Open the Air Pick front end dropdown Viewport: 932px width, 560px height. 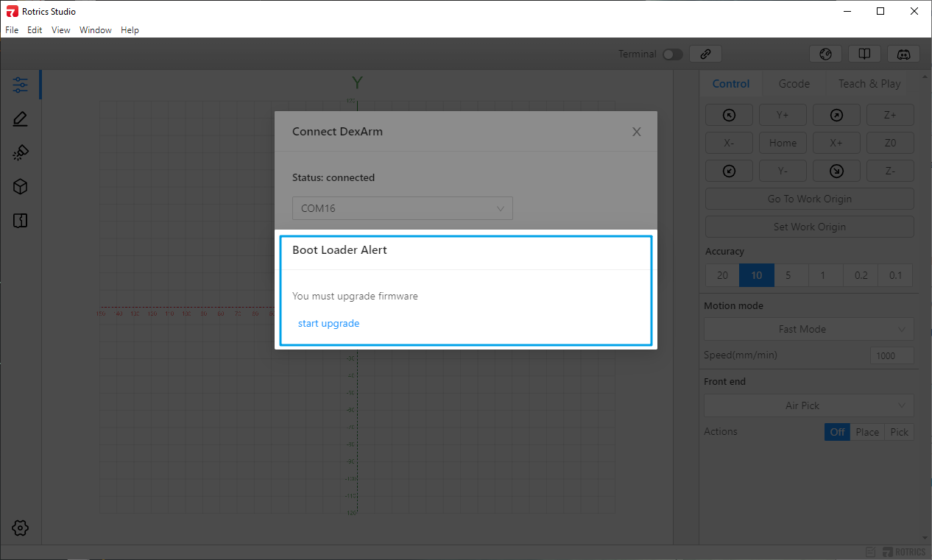809,405
